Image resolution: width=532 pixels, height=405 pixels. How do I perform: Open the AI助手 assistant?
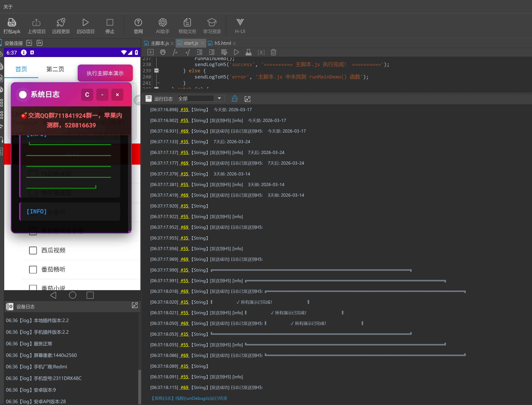[163, 23]
